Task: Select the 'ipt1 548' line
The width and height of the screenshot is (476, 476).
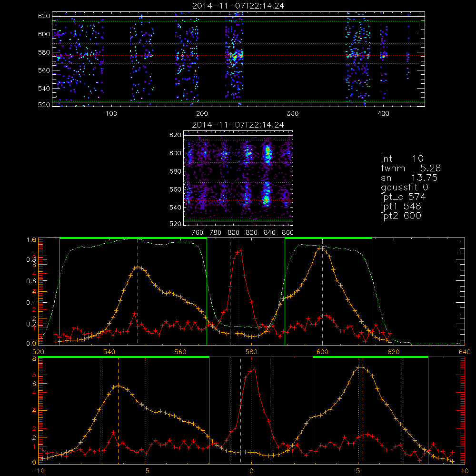Action: (401, 207)
